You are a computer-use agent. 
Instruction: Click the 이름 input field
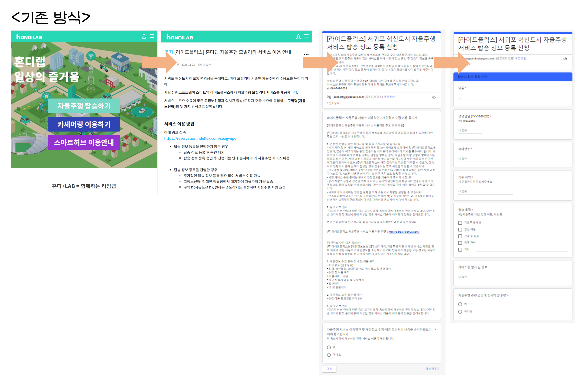(x=485, y=98)
